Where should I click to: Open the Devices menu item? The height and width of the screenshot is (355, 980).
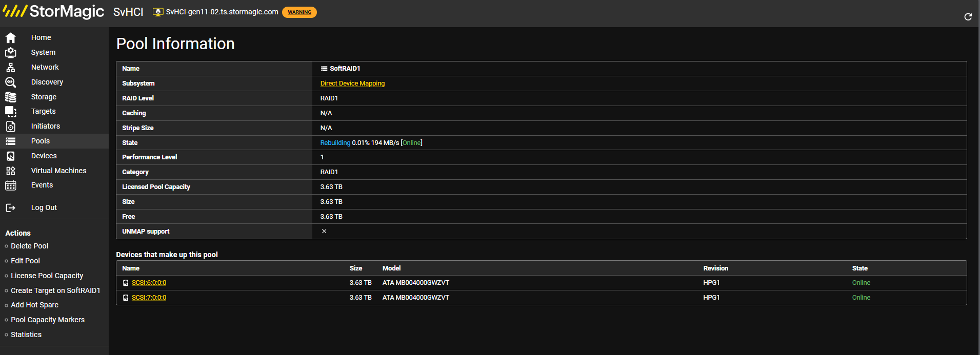[44, 156]
